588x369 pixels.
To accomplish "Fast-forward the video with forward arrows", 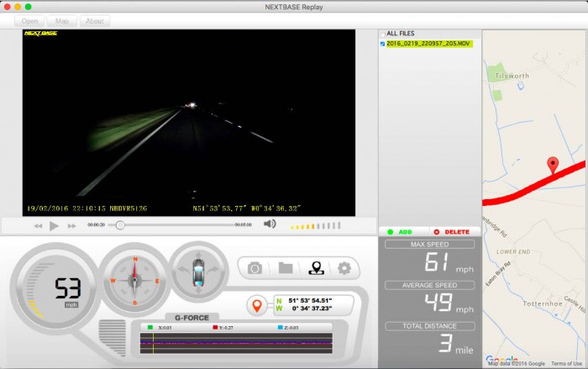I will [x=71, y=226].
